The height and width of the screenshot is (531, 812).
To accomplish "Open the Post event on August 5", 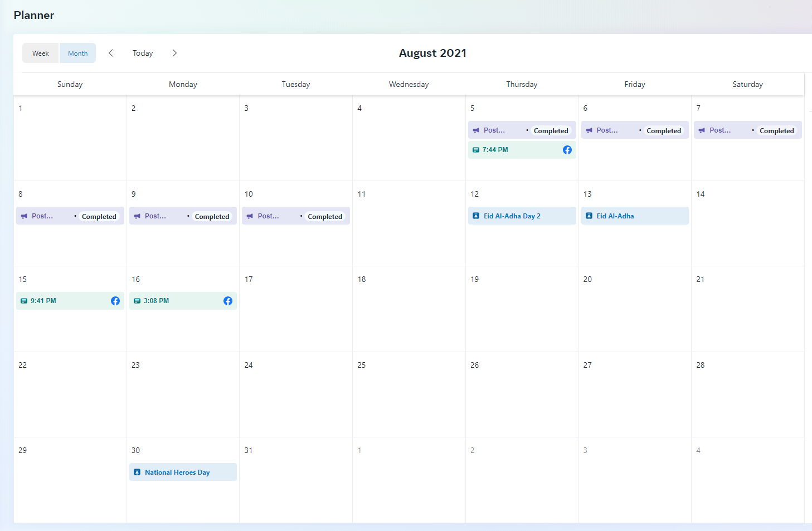I will click(x=522, y=130).
